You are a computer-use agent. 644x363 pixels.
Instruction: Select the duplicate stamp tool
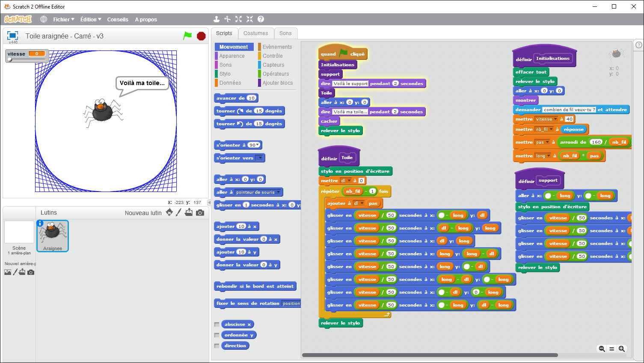click(x=217, y=19)
